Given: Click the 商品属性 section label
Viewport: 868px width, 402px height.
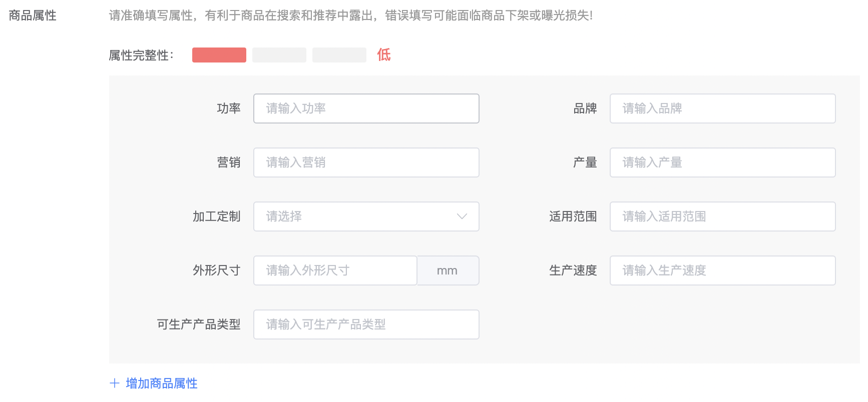Looking at the screenshot, I should 33,15.
